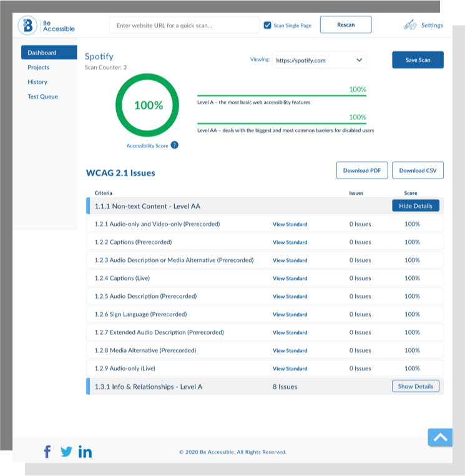Open History in the sidebar
Image resolution: width=465 pixels, height=476 pixels.
[x=37, y=82]
